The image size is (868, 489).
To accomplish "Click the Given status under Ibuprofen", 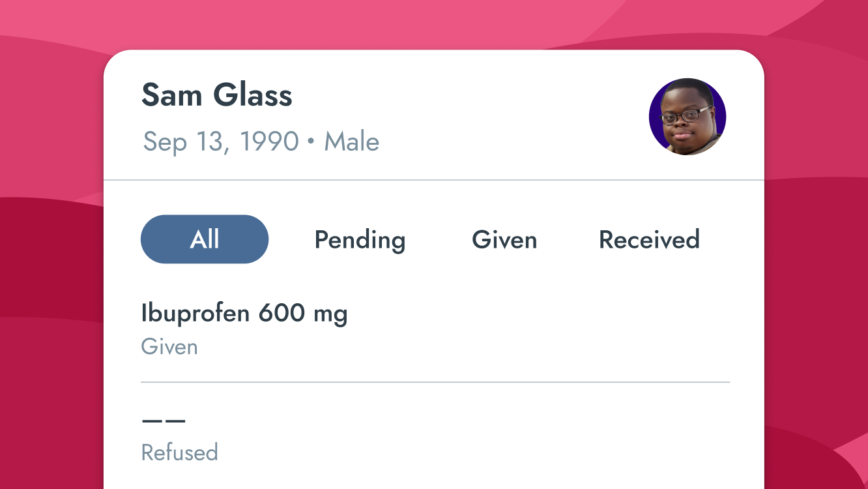I will point(169,347).
